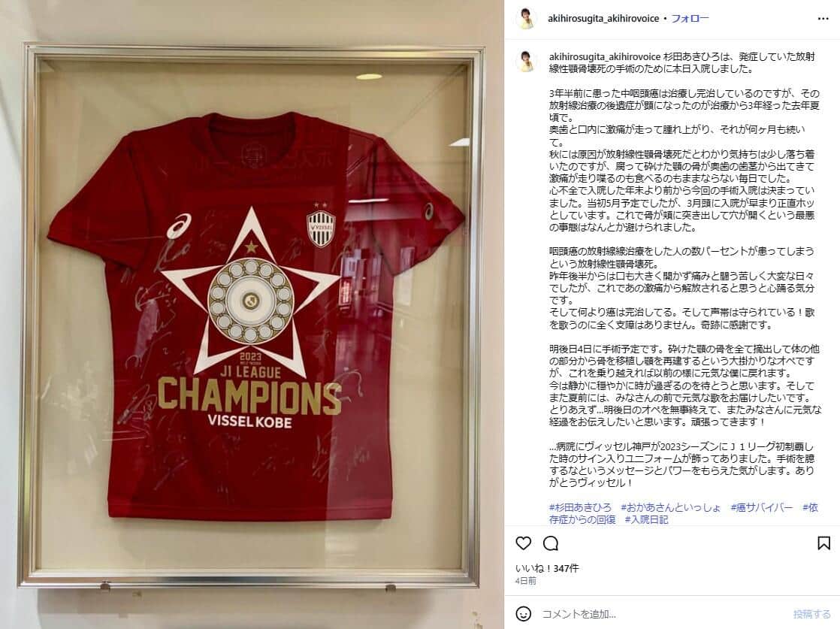
Task: View the list of 347 likes
Action: [x=547, y=568]
